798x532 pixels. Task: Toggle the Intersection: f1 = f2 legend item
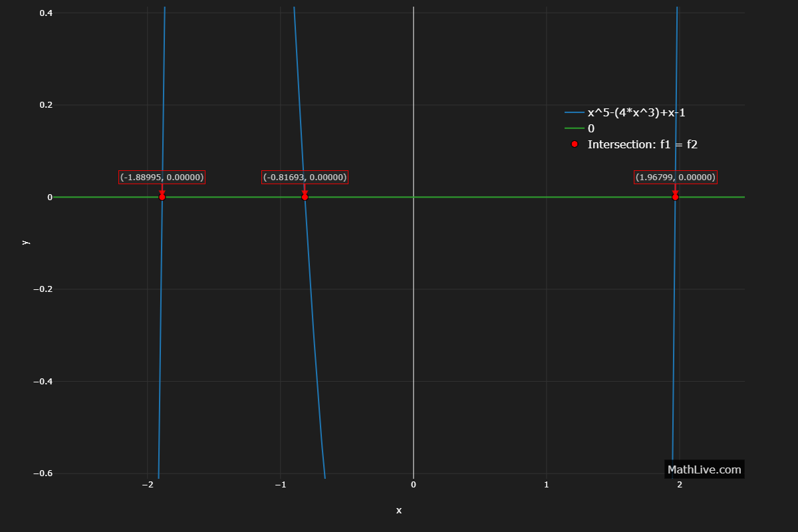(x=642, y=144)
